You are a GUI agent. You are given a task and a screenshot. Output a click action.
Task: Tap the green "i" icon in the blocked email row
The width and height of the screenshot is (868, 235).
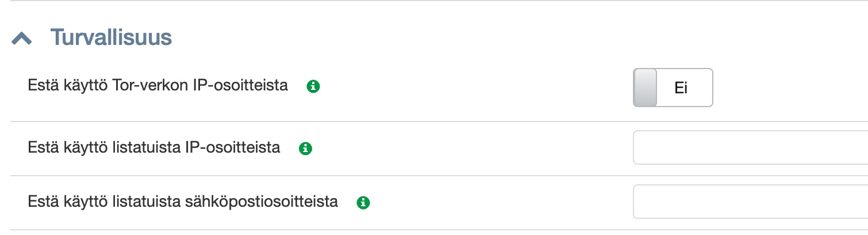(363, 203)
